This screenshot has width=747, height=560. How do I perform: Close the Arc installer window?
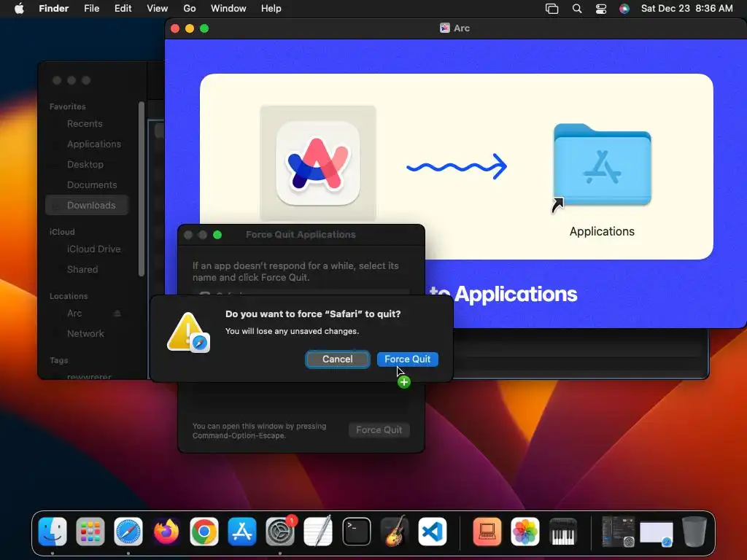(175, 28)
